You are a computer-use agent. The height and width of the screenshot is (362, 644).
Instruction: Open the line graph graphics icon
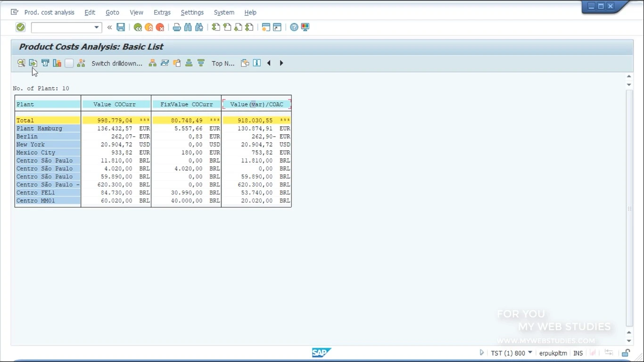click(x=165, y=63)
